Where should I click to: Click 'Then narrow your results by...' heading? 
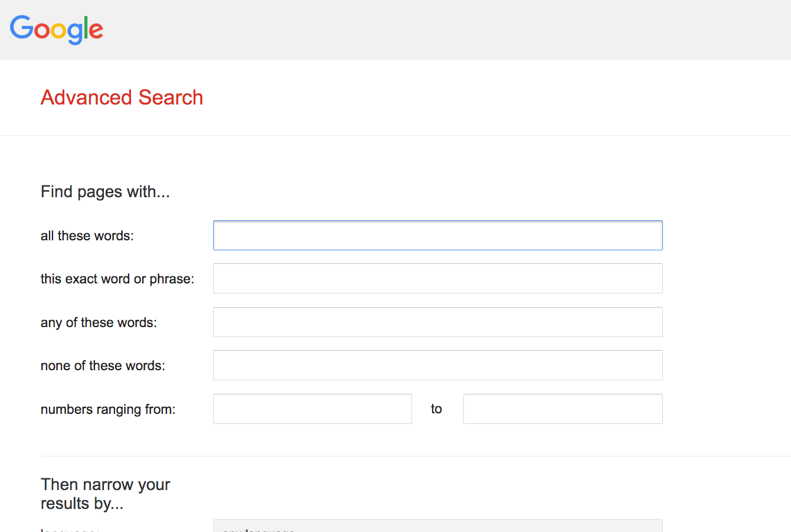pos(105,494)
